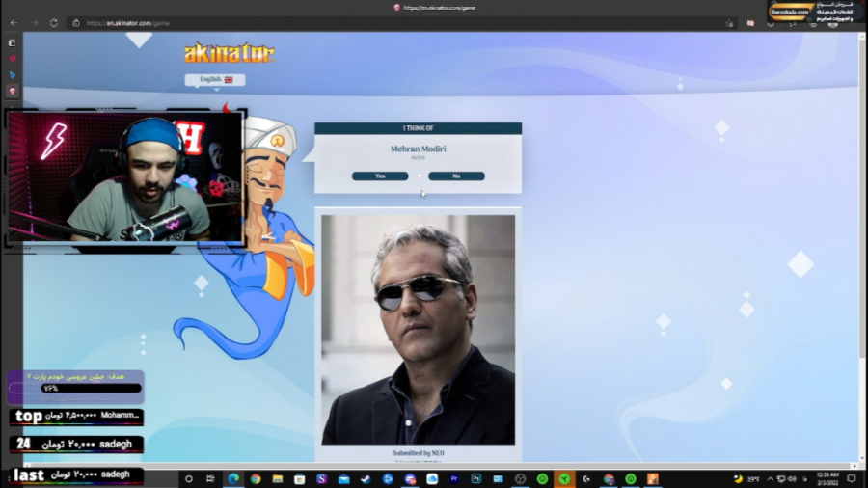Open the Mail app from taskbar

coord(343,479)
